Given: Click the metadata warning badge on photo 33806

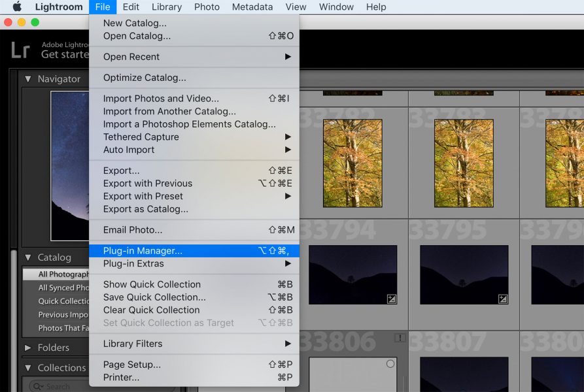Looking at the screenshot, I should click(400, 337).
